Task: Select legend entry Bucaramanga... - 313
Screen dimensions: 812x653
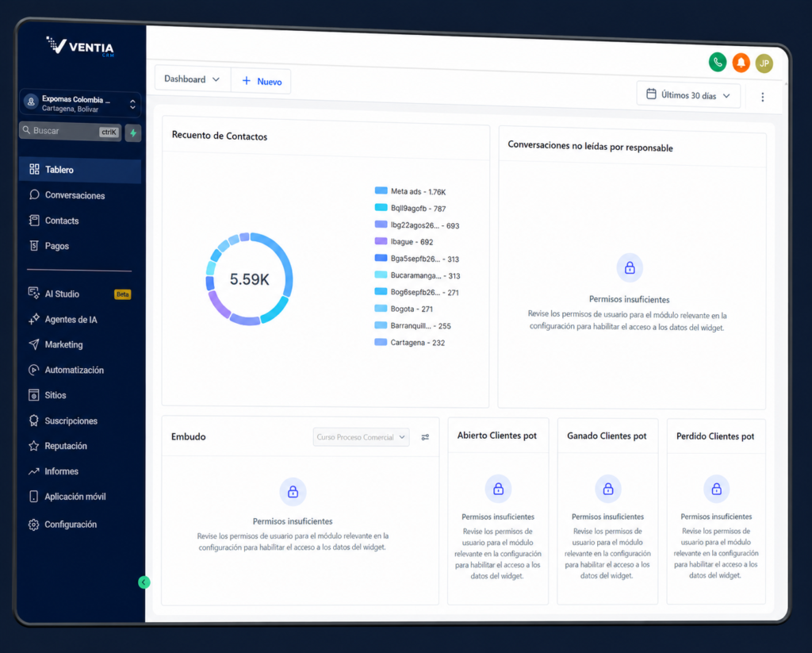Action: pyautogui.click(x=417, y=275)
